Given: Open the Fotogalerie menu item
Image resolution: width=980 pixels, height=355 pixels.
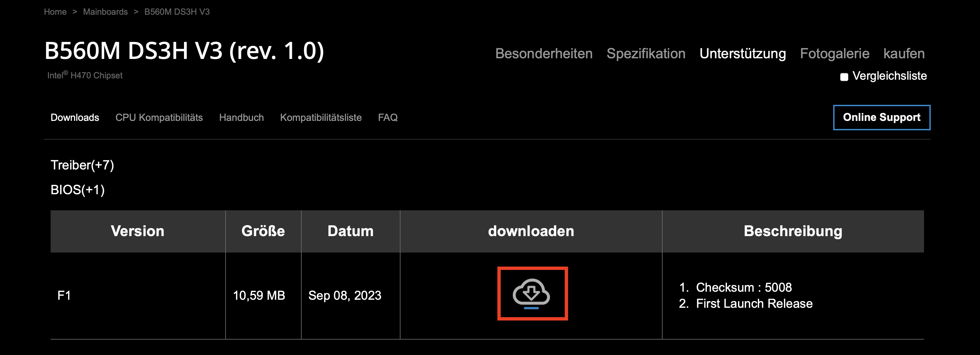Looking at the screenshot, I should click(834, 54).
